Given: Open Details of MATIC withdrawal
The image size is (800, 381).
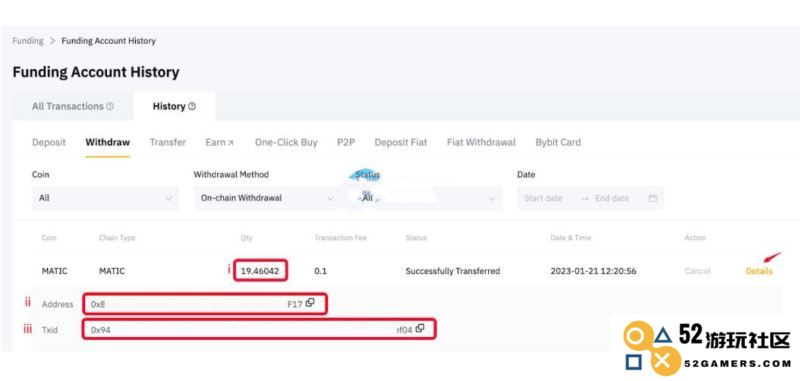Looking at the screenshot, I should point(759,271).
